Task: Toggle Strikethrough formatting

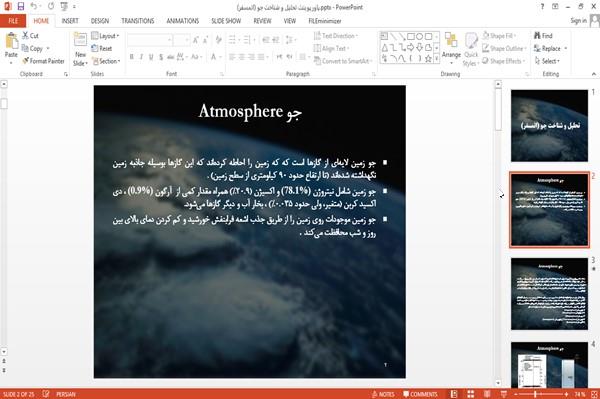Action: [171, 57]
